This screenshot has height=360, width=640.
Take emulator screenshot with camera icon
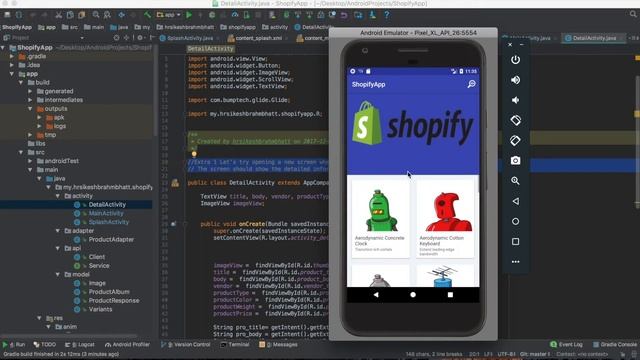click(x=516, y=160)
